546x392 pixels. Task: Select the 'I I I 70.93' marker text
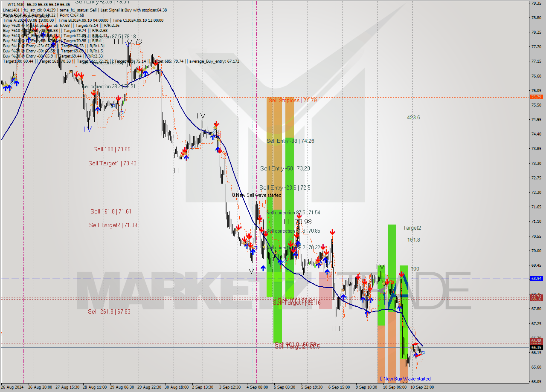click(298, 222)
